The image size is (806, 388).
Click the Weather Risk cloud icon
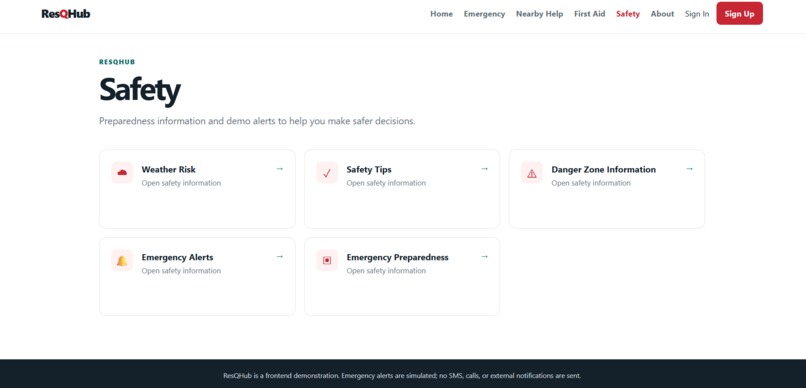[x=122, y=173]
